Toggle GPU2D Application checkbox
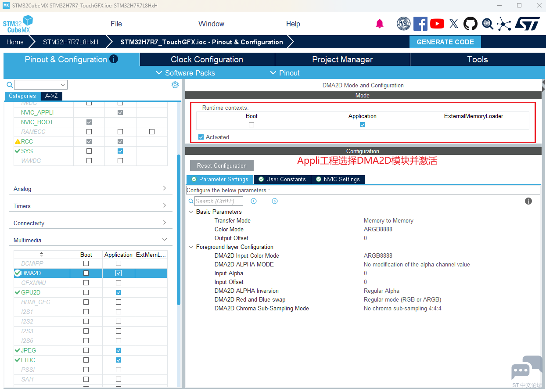546x392 pixels. tap(119, 292)
